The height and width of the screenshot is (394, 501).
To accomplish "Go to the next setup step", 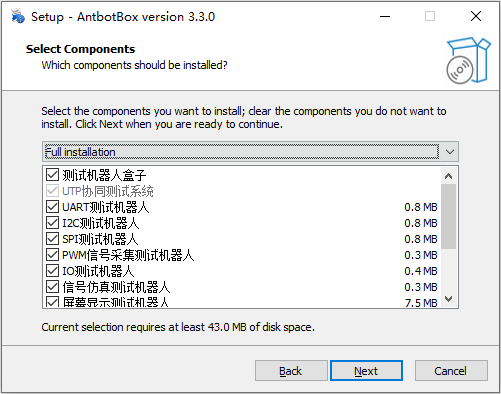I will tap(366, 371).
